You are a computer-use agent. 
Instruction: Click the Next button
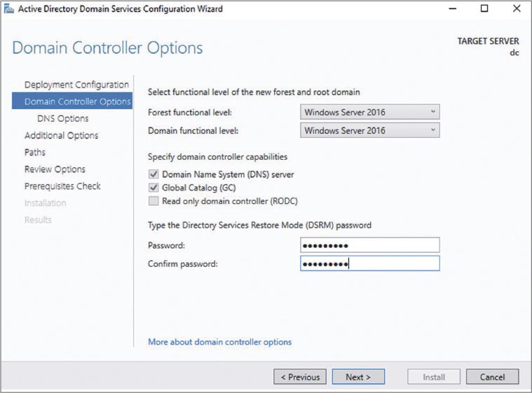(x=358, y=377)
